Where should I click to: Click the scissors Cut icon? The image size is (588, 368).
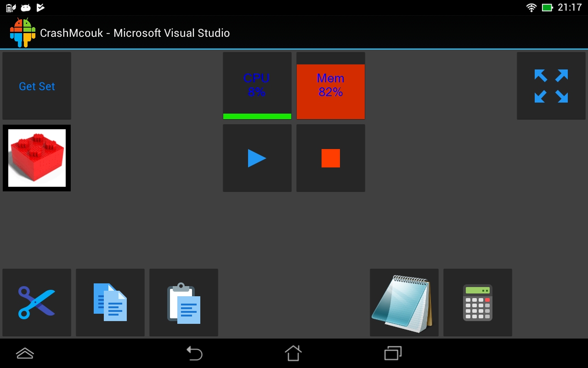coord(37,303)
